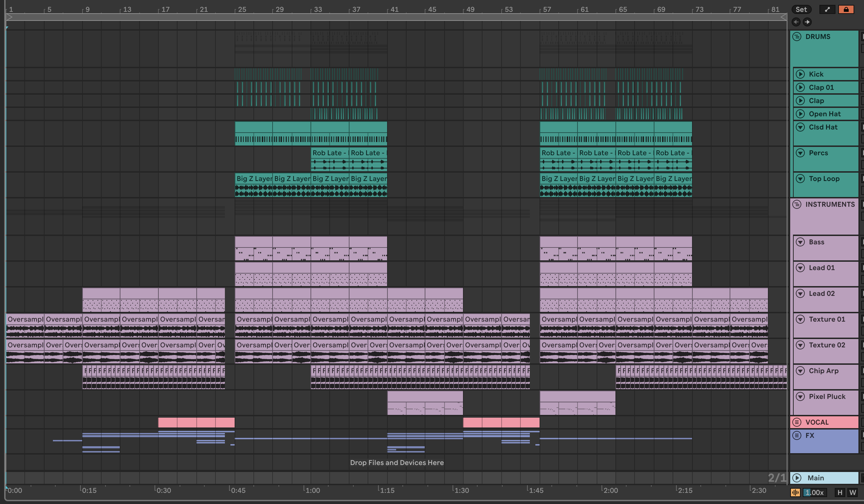This screenshot has width=864, height=504.
Task: Toggle automation mode line icon
Action: (x=827, y=9)
